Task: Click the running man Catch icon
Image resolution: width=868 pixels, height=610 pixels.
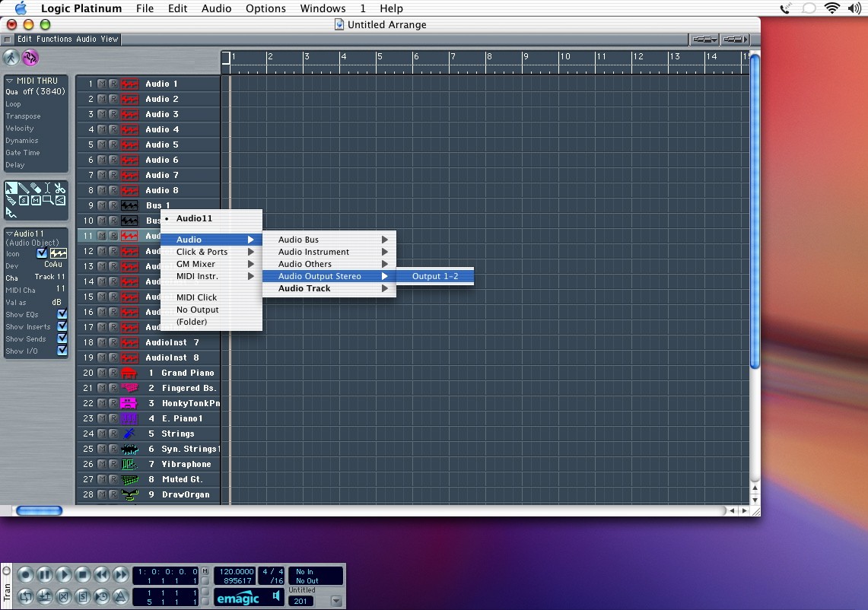Action: pos(11,58)
